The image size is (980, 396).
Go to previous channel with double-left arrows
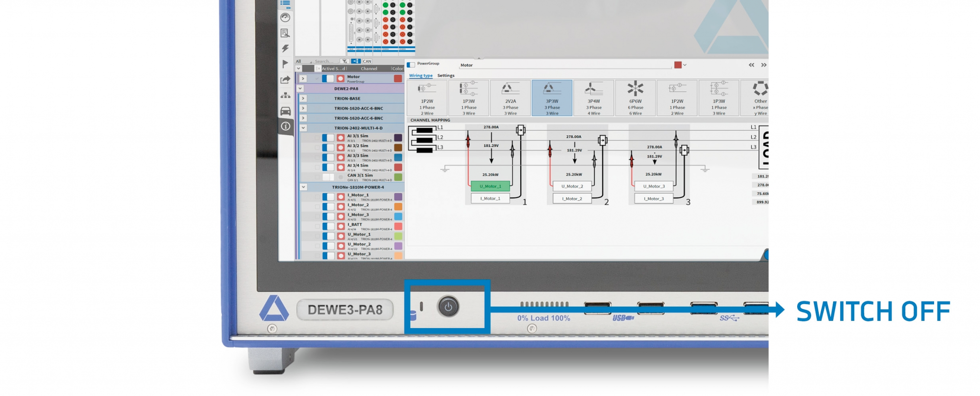point(751,65)
